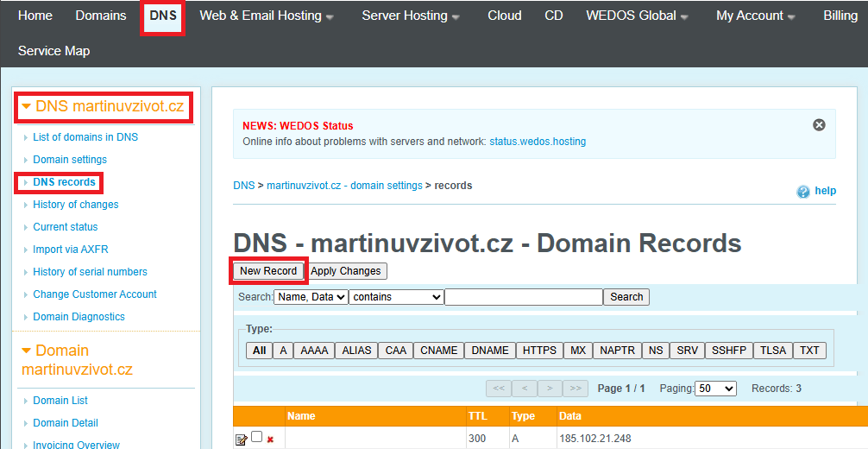Filter records by type SRV
This screenshot has height=449, width=868.
pyautogui.click(x=688, y=351)
